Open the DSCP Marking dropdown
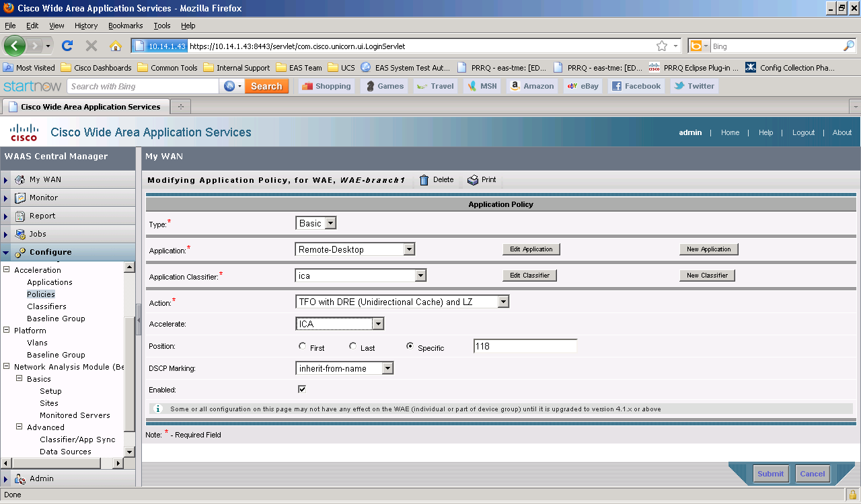 tap(344, 368)
